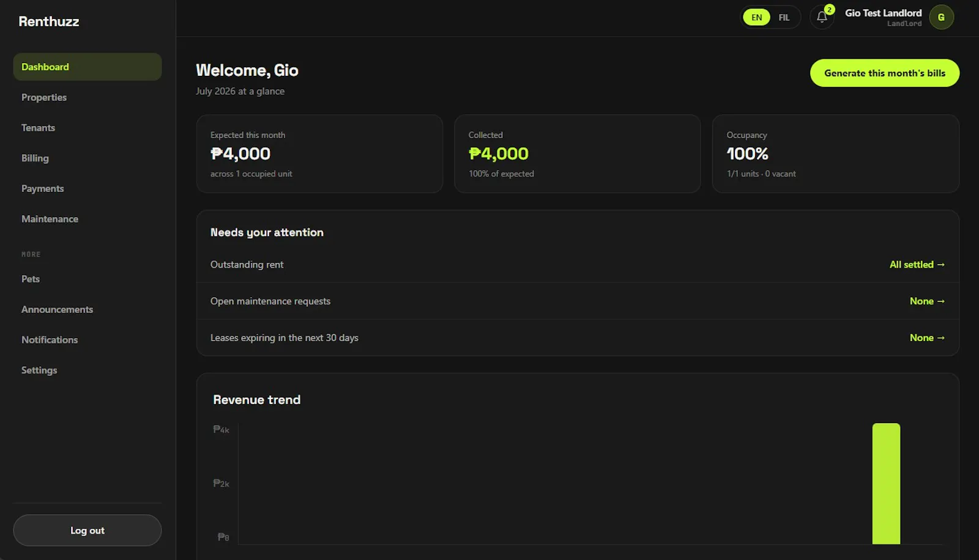
Task: Click None link for maintenance requests
Action: pos(927,301)
